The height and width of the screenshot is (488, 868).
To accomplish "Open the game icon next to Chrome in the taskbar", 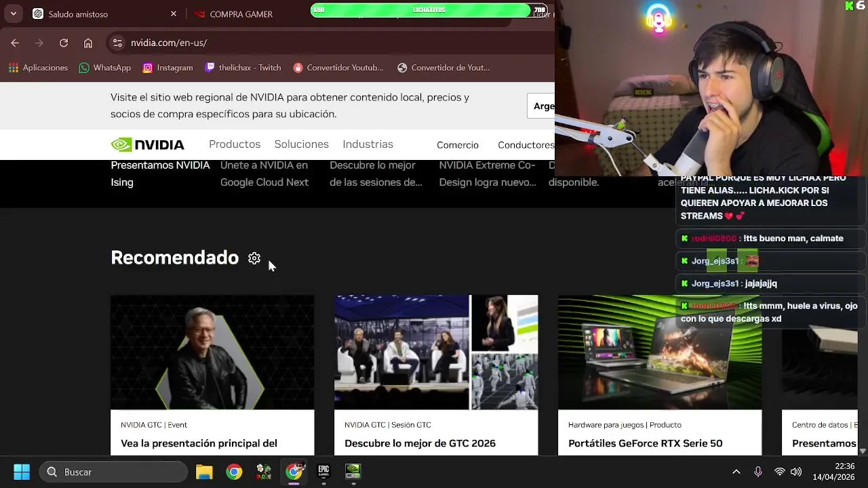I will point(264,472).
